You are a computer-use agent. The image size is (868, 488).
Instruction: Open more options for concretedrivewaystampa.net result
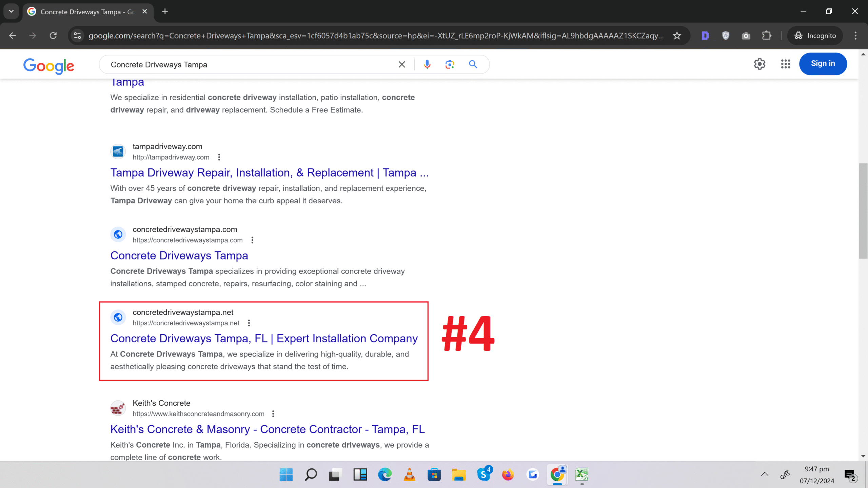tap(249, 323)
